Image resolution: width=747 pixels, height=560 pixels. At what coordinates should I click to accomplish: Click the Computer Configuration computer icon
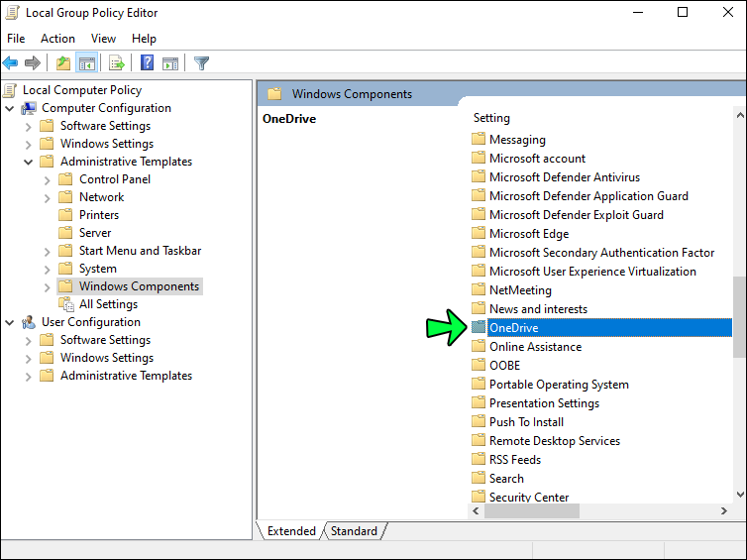(29, 108)
